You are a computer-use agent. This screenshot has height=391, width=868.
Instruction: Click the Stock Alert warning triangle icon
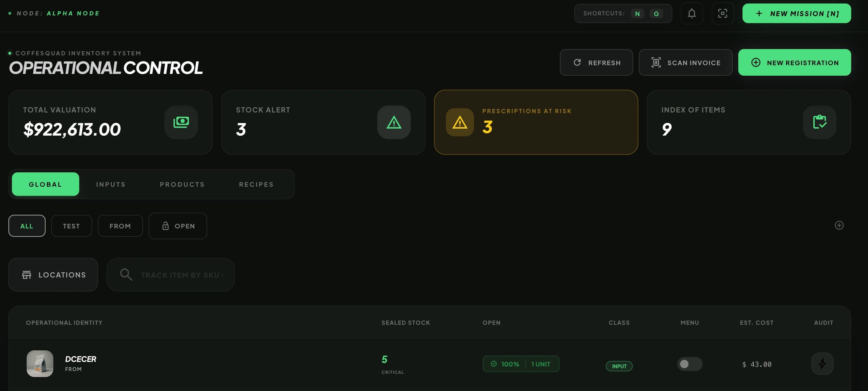[394, 122]
